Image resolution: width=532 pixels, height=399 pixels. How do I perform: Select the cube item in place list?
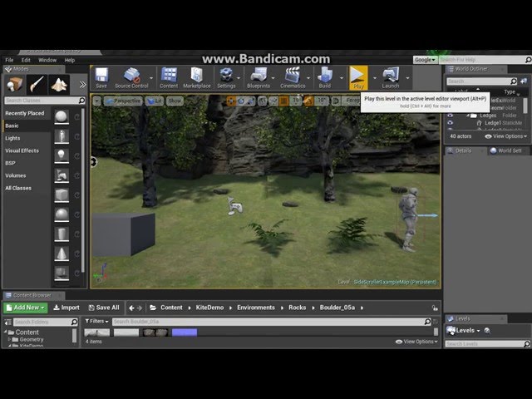[62, 195]
